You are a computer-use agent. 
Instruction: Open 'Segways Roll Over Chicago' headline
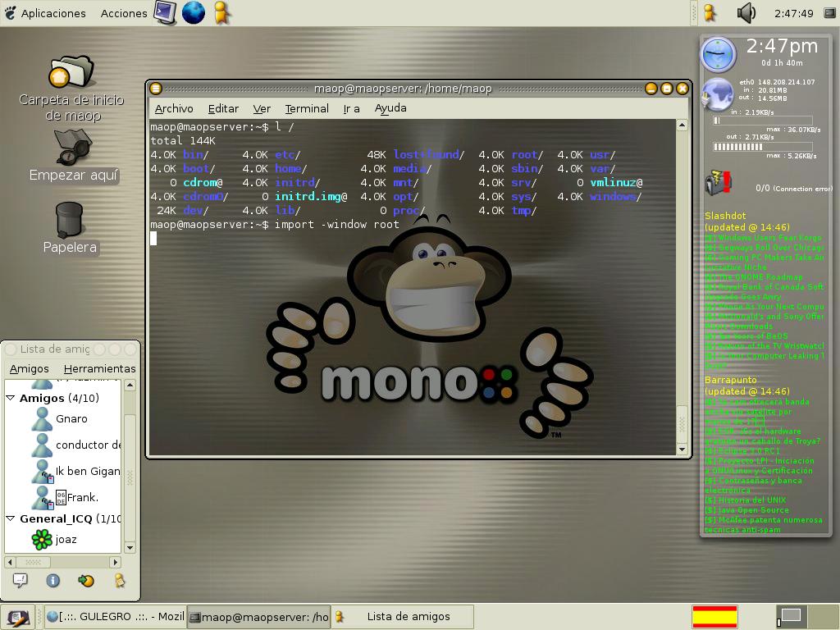click(764, 248)
